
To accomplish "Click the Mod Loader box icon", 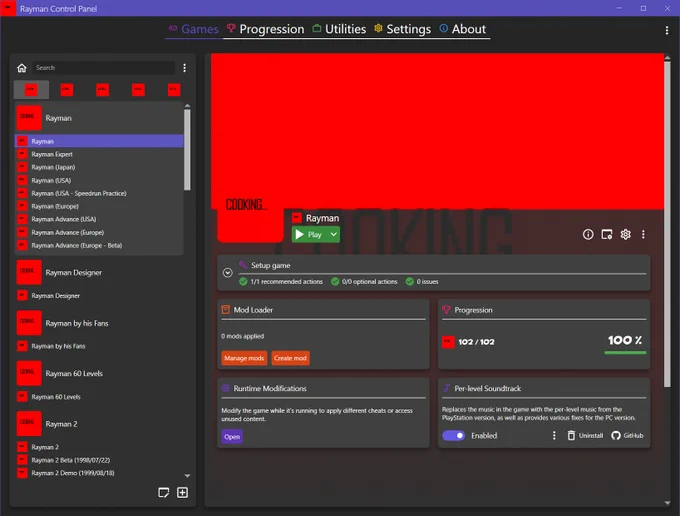I will pyautogui.click(x=226, y=310).
